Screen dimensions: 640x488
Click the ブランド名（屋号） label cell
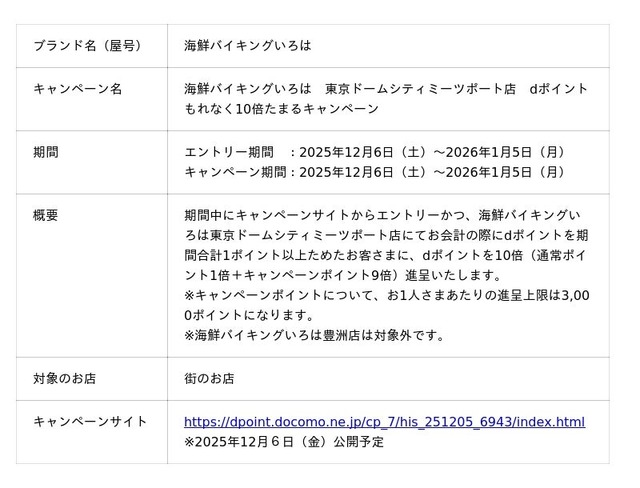87,46
